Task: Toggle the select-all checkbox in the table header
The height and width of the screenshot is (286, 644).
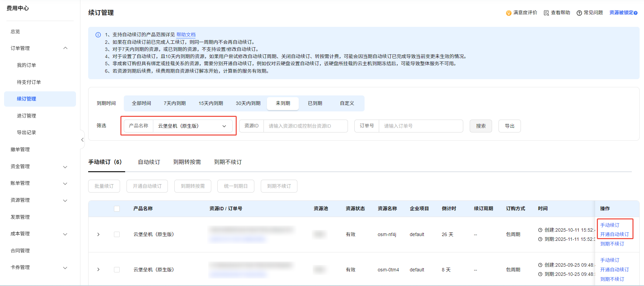Action: (x=117, y=209)
